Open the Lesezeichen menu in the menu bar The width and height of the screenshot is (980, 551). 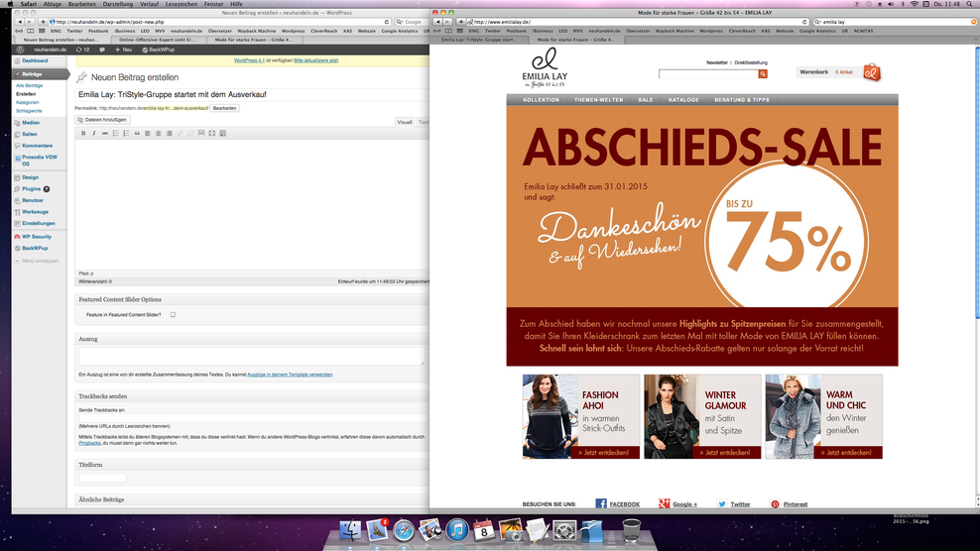tap(182, 4)
